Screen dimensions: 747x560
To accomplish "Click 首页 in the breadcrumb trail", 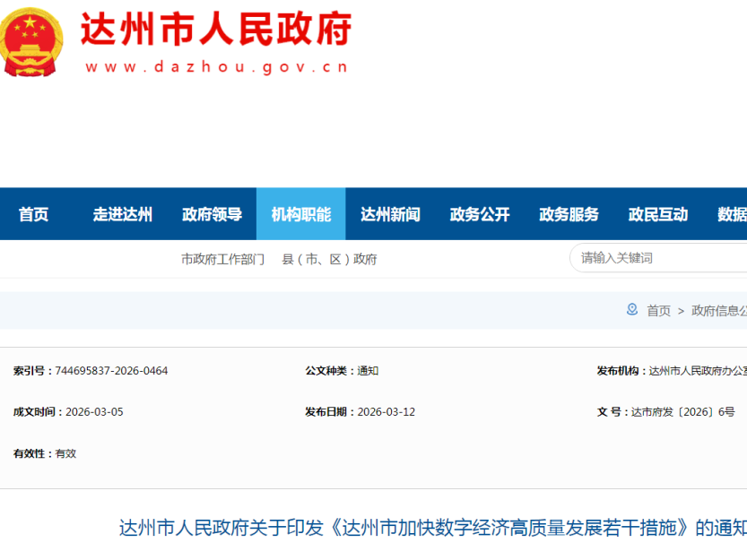I will click(x=659, y=311).
